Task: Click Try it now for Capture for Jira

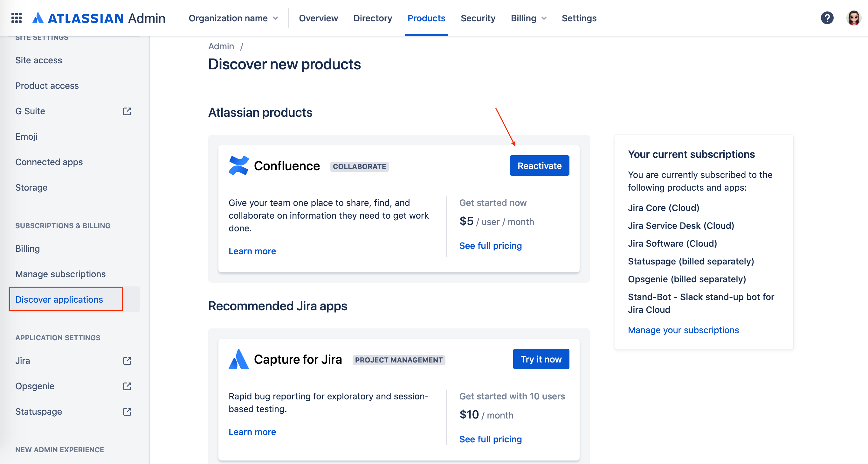Action: [541, 359]
